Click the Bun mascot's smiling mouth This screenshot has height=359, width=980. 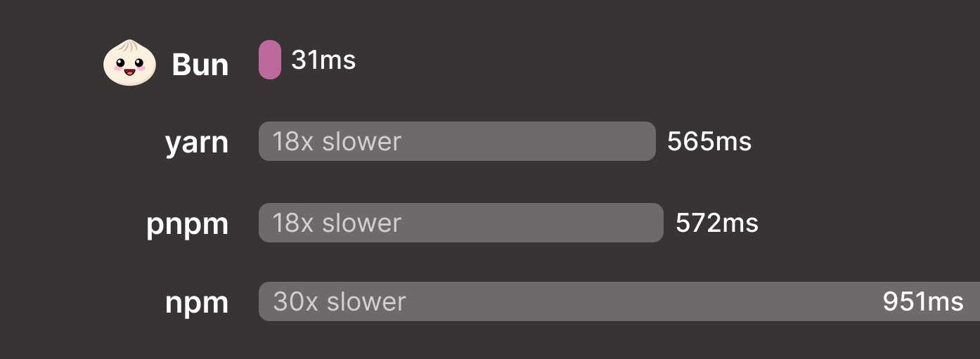pyautogui.click(x=129, y=72)
